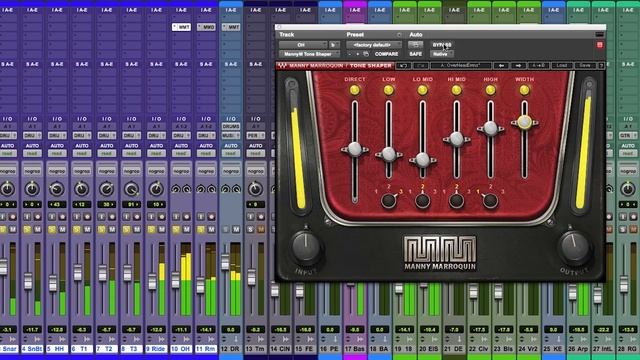The height and width of the screenshot is (360, 640).
Task: Click pan value 43 on 5 HH track
Action: point(57,204)
